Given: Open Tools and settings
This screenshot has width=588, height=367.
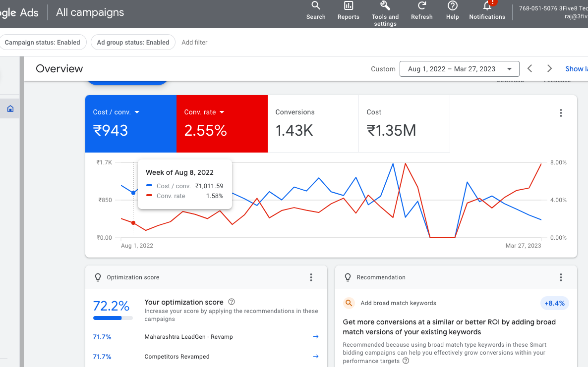Looking at the screenshot, I should tap(385, 14).
